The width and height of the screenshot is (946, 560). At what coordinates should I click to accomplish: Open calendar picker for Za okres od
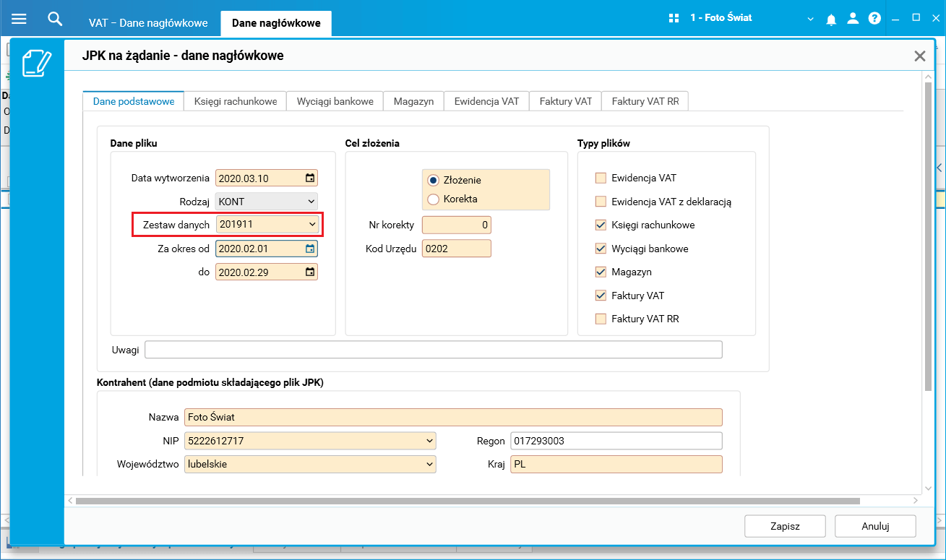click(310, 249)
